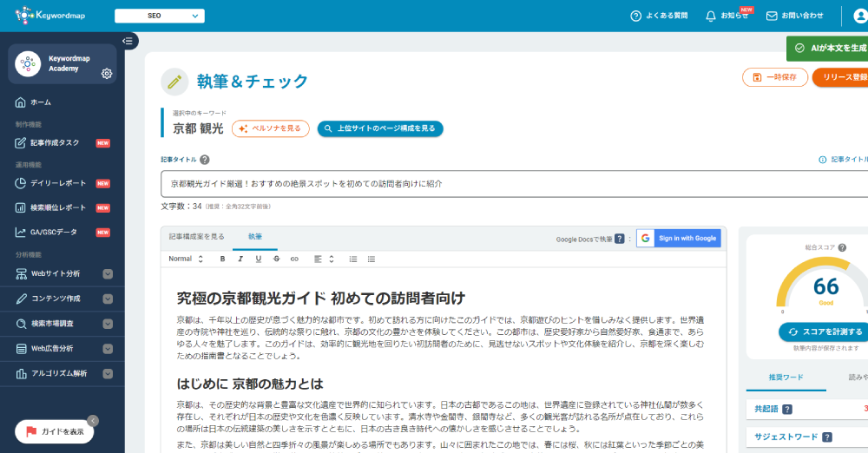The width and height of the screenshot is (868, 453).
Task: Collapse the sidebar with the toggle icon
Action: coord(128,41)
